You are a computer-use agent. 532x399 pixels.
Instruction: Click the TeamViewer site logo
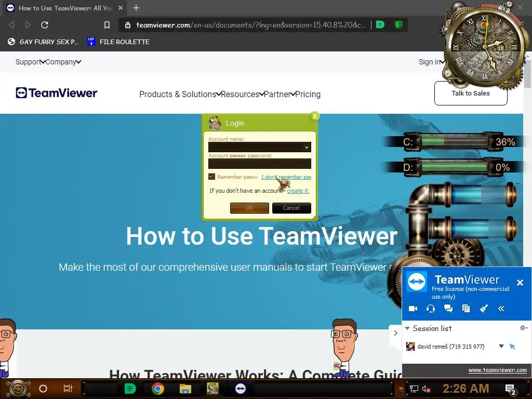click(56, 92)
